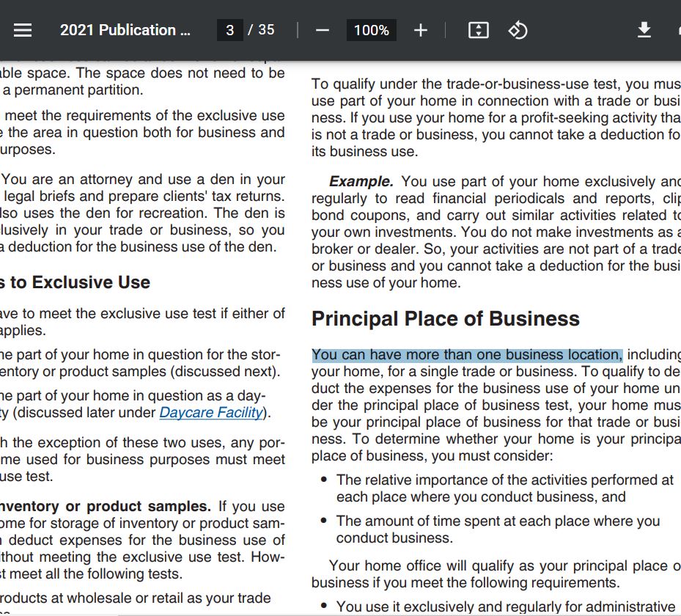Click the Principal Place of Business heading
Image resolution: width=681 pixels, height=616 pixels.
point(446,319)
